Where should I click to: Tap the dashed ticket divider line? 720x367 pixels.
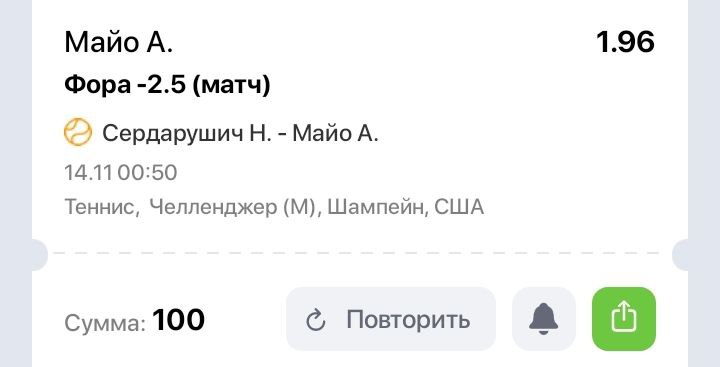pyautogui.click(x=356, y=253)
